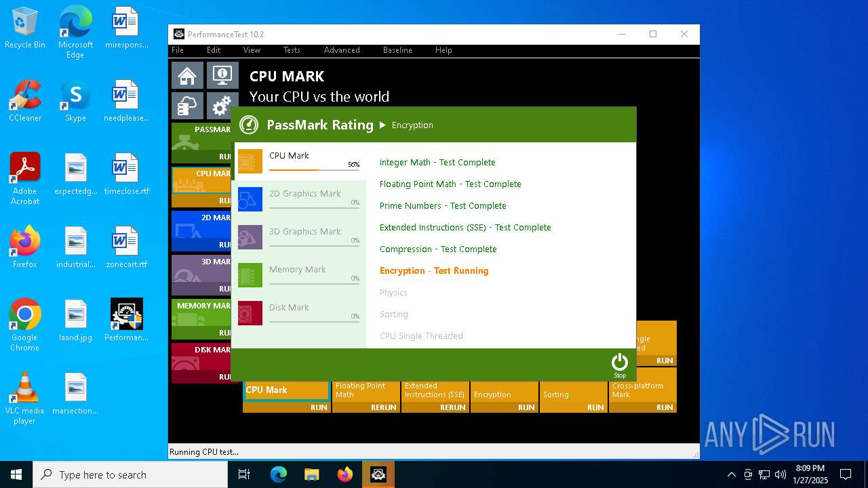Open the settings gears icon
This screenshot has width=868, height=488.
pos(221,106)
